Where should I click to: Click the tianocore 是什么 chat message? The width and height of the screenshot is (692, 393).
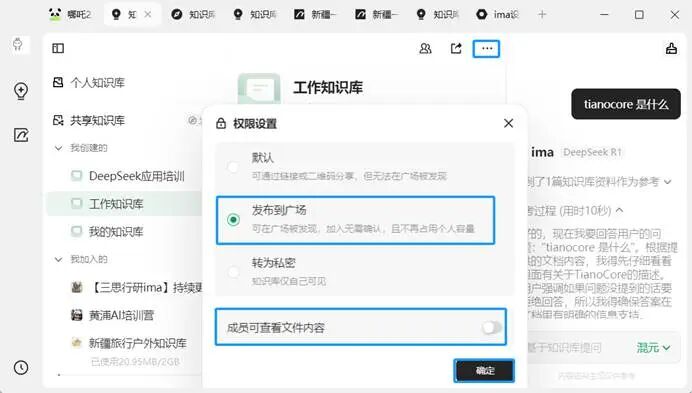click(626, 104)
